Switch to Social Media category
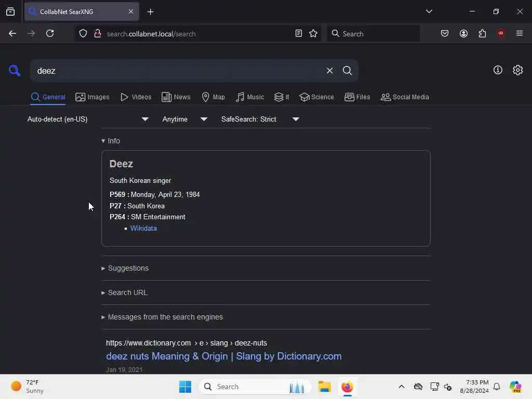Screen dimensions: 532x399 pos(405,97)
